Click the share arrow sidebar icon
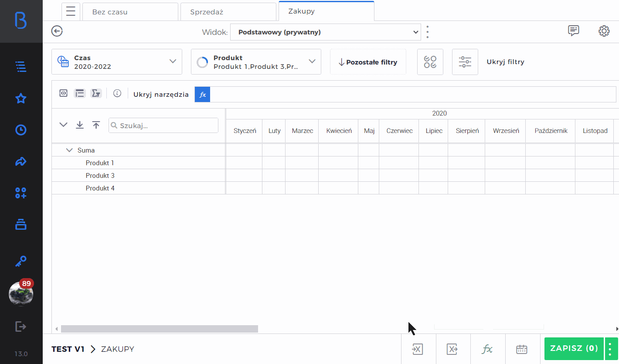Viewport: 619px width, 364px height. [21, 162]
